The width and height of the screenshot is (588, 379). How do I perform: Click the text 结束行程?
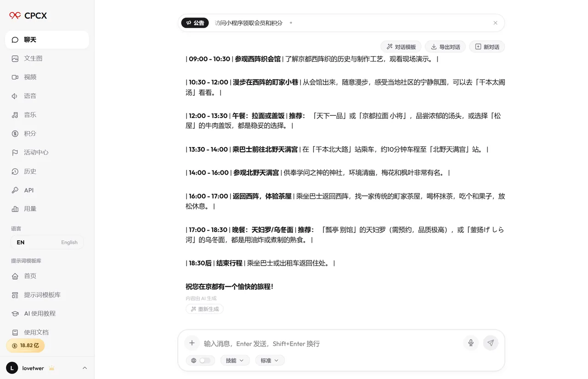(x=229, y=263)
